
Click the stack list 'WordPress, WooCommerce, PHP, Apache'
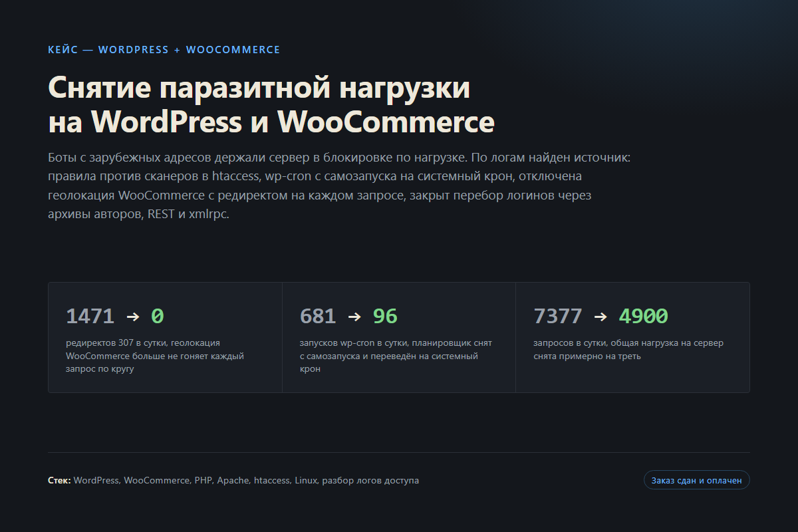coord(162,480)
